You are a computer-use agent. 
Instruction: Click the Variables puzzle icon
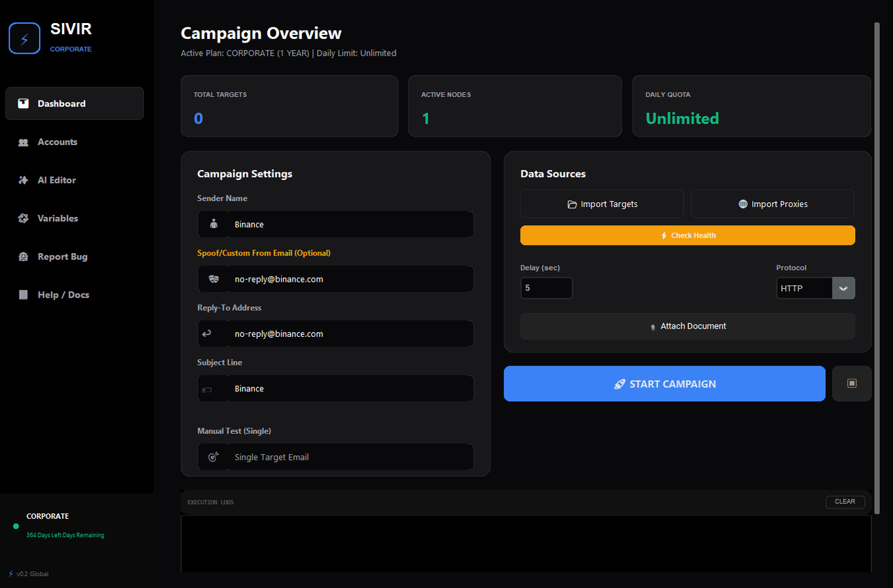tap(24, 218)
